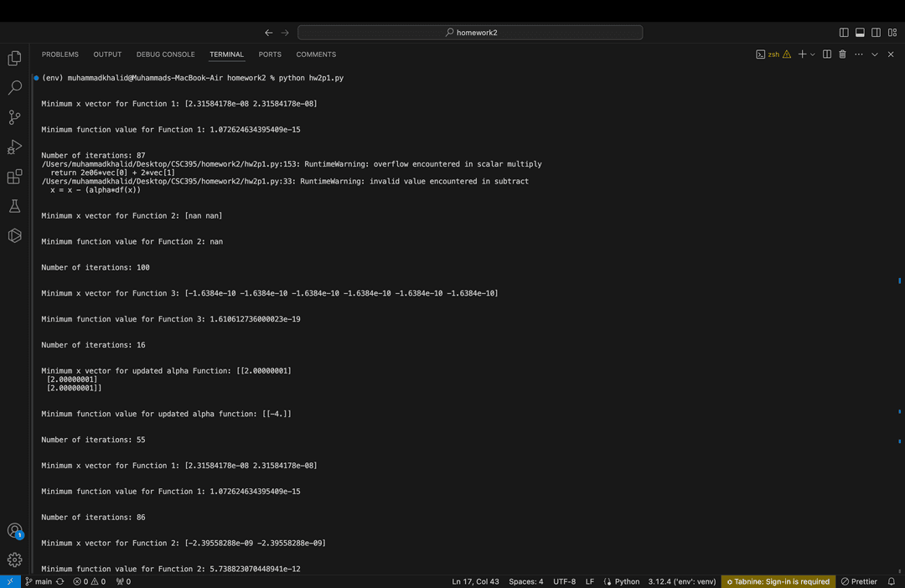Open the Search view in the sidebar
The image size is (905, 588).
coord(14,87)
